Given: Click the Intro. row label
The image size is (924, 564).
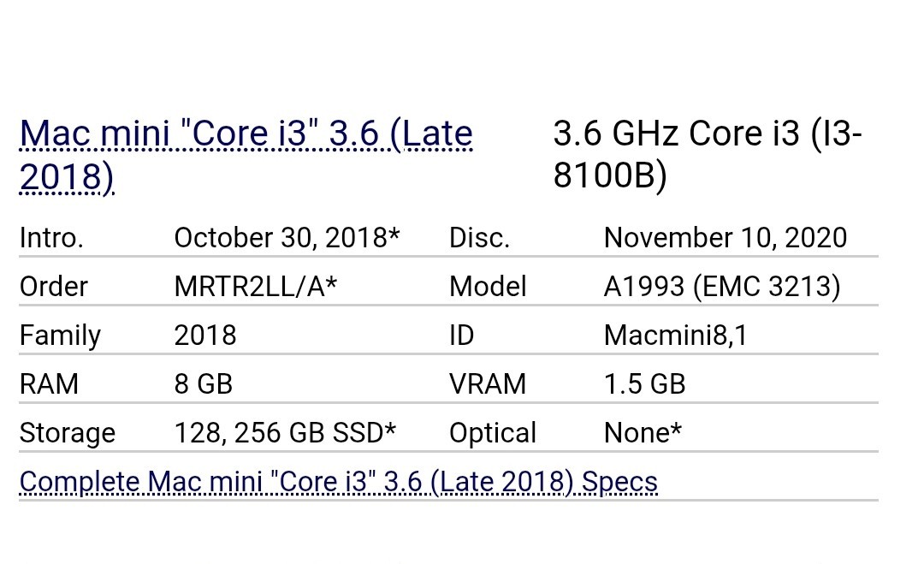Looking at the screenshot, I should (51, 238).
